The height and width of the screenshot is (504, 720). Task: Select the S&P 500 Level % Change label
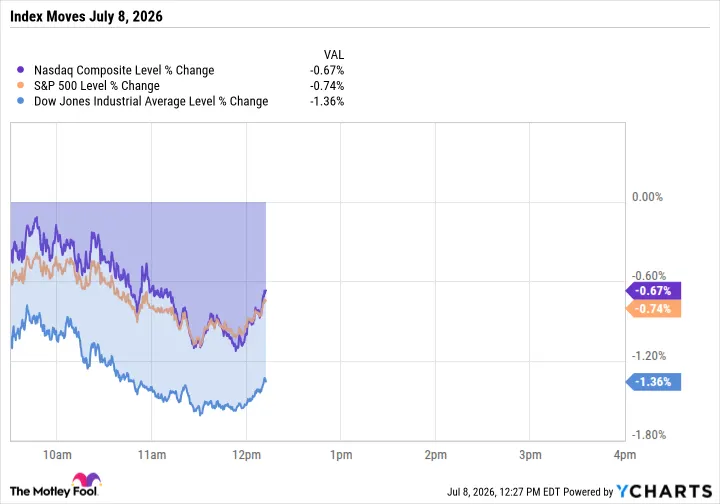97,86
